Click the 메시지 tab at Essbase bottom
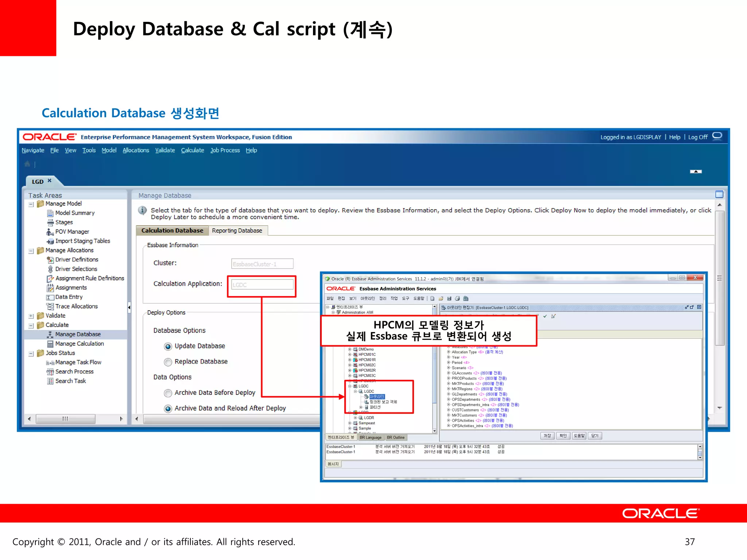The width and height of the screenshot is (747, 560). (333, 464)
